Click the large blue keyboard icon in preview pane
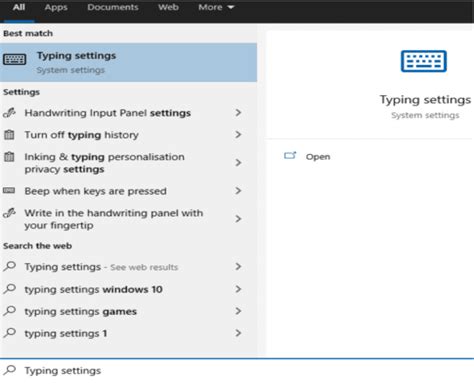Screen dimensions: 474x385 pyautogui.click(x=424, y=61)
